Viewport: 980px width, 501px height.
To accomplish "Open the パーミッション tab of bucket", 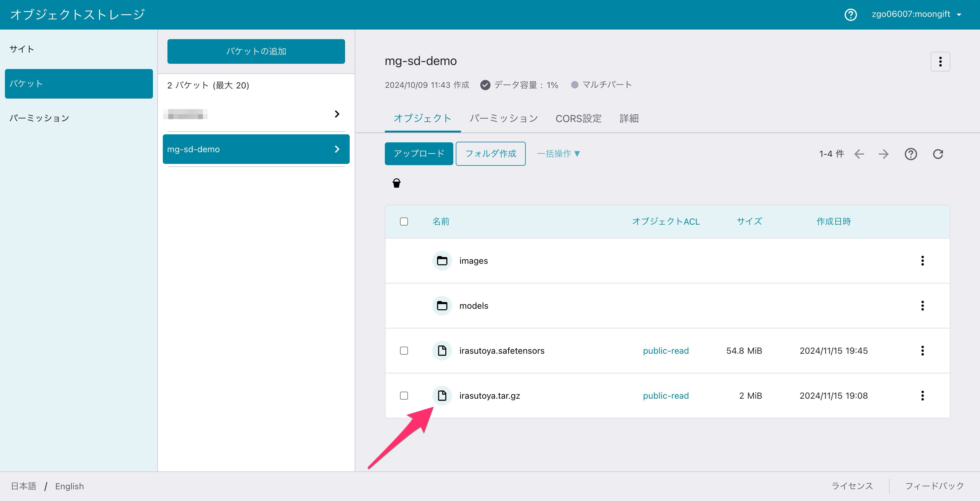I will (503, 119).
